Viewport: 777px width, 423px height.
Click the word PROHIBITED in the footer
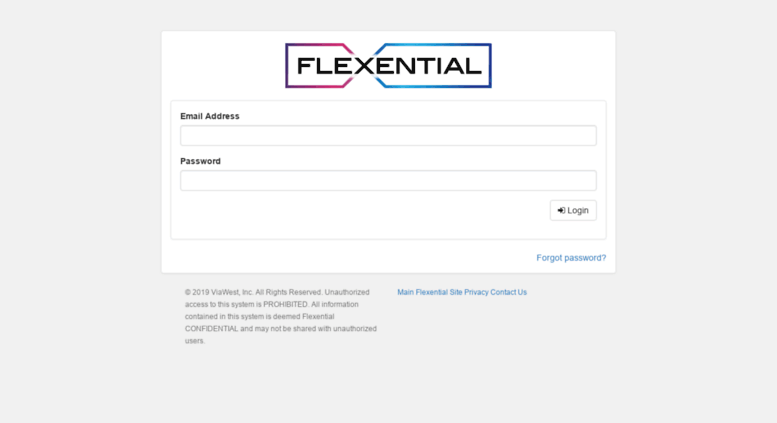[x=285, y=304]
